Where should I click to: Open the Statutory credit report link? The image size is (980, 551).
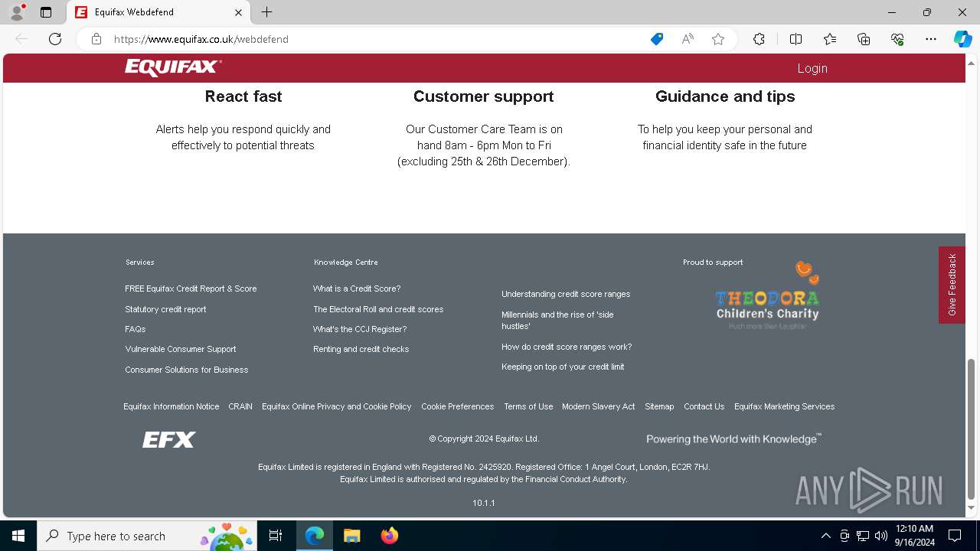point(165,309)
